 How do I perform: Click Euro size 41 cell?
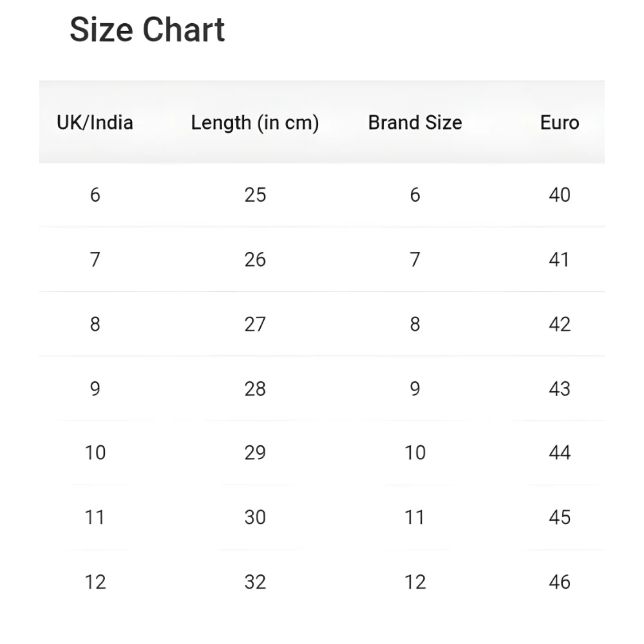559,259
